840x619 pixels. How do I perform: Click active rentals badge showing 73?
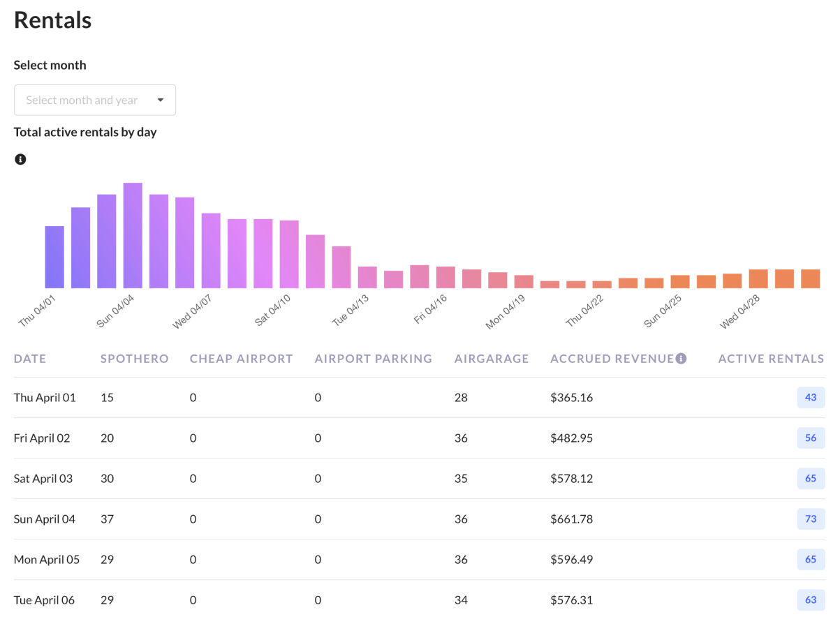811,519
